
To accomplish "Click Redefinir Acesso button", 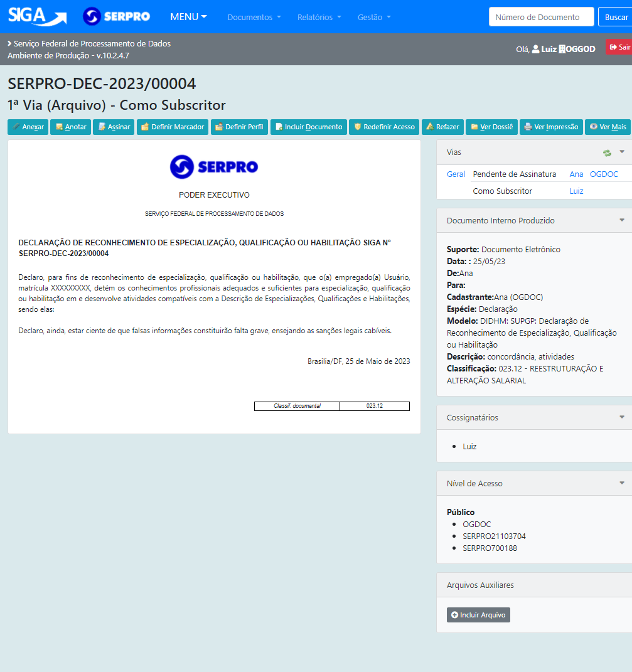I will 384,127.
